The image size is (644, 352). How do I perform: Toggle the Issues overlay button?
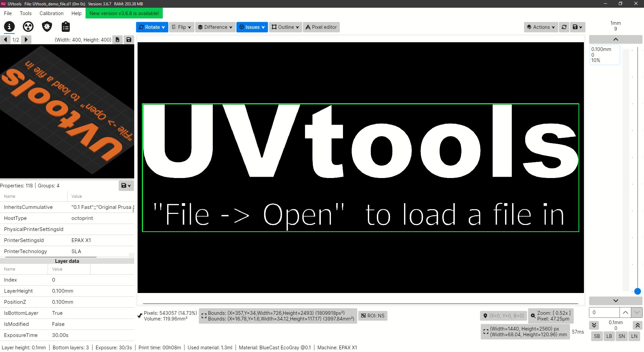[x=251, y=27]
